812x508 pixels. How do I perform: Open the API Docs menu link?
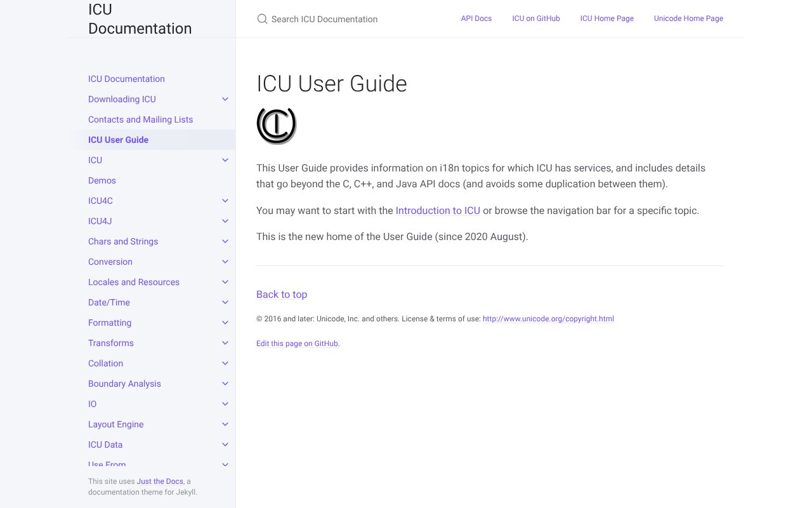click(x=476, y=18)
